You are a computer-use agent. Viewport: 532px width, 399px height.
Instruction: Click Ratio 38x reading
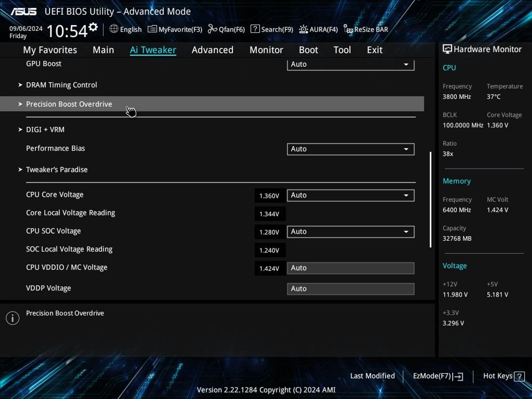pos(448,154)
